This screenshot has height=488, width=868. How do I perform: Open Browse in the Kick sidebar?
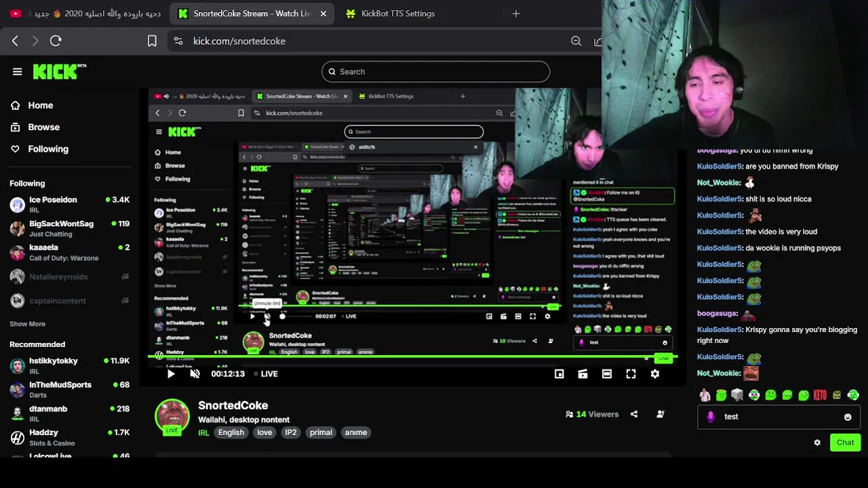pyautogui.click(x=35, y=127)
